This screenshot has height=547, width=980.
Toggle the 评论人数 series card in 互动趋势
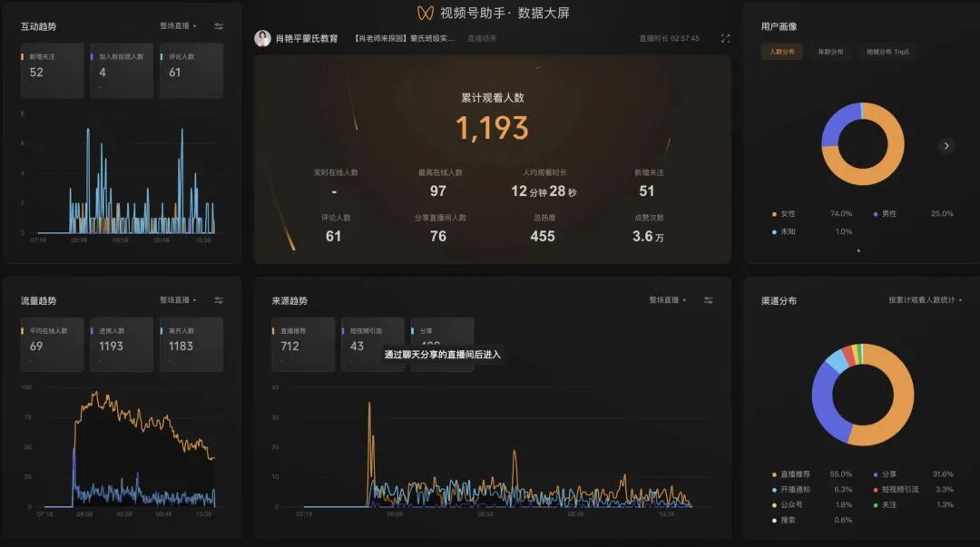[191, 71]
